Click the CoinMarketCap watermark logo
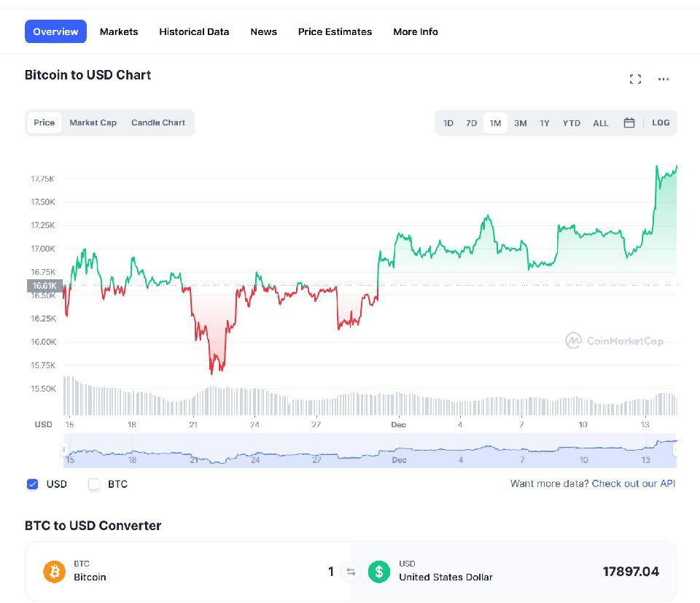Viewport: 700px width, 603px height. point(614,341)
